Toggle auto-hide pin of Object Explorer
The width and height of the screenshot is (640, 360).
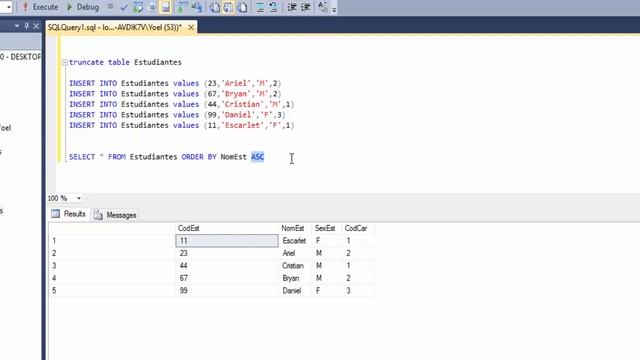click(27, 27)
